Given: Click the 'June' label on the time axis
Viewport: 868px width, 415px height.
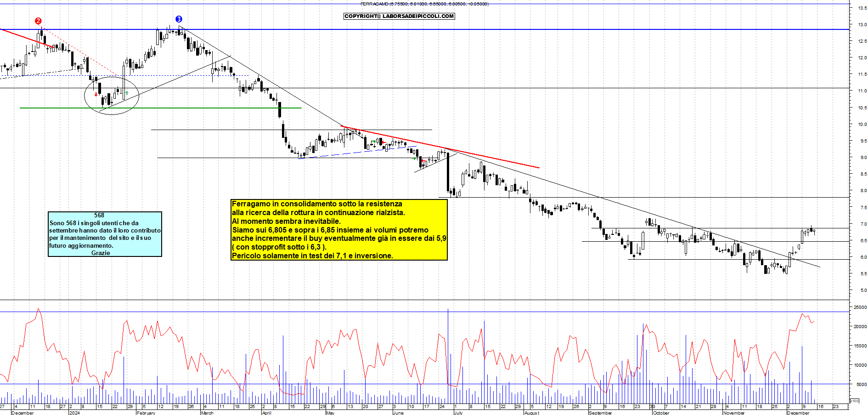Looking at the screenshot, I should 398,413.
